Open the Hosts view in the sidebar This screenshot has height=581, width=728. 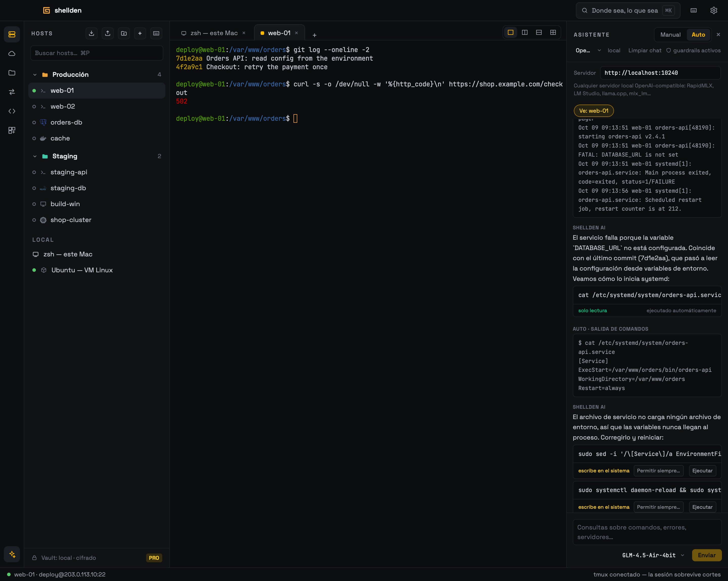pos(12,34)
